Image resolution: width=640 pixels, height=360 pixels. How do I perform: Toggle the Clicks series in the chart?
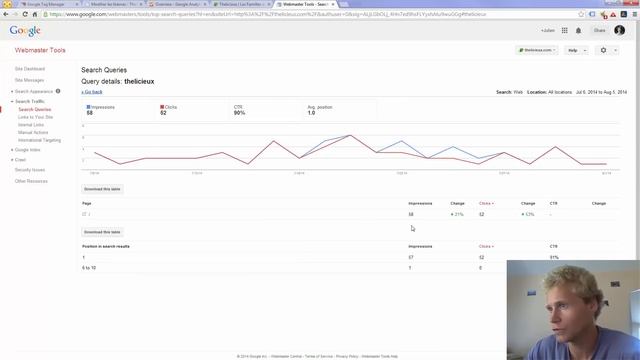click(x=169, y=107)
